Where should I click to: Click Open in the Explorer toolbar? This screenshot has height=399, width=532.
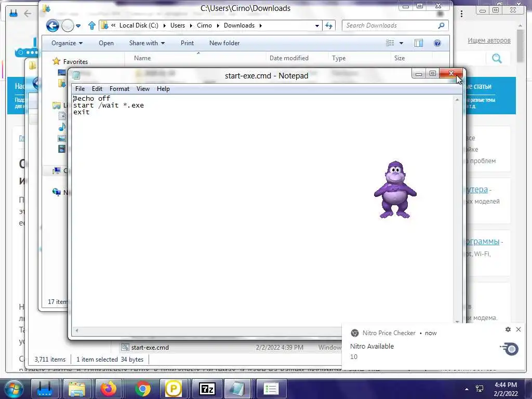pos(106,43)
